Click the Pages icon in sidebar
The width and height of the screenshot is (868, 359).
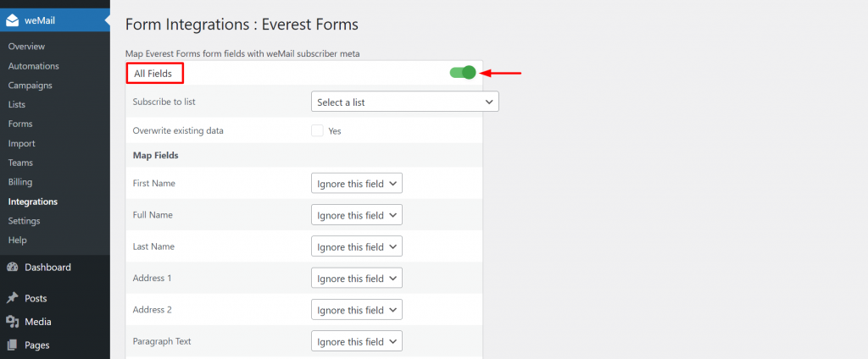pyautogui.click(x=12, y=345)
